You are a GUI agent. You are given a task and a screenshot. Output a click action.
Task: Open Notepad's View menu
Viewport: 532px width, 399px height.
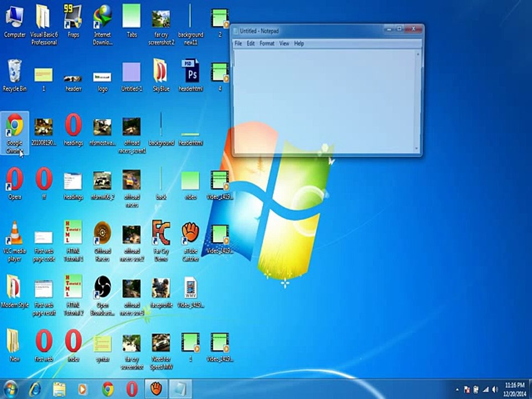click(284, 43)
